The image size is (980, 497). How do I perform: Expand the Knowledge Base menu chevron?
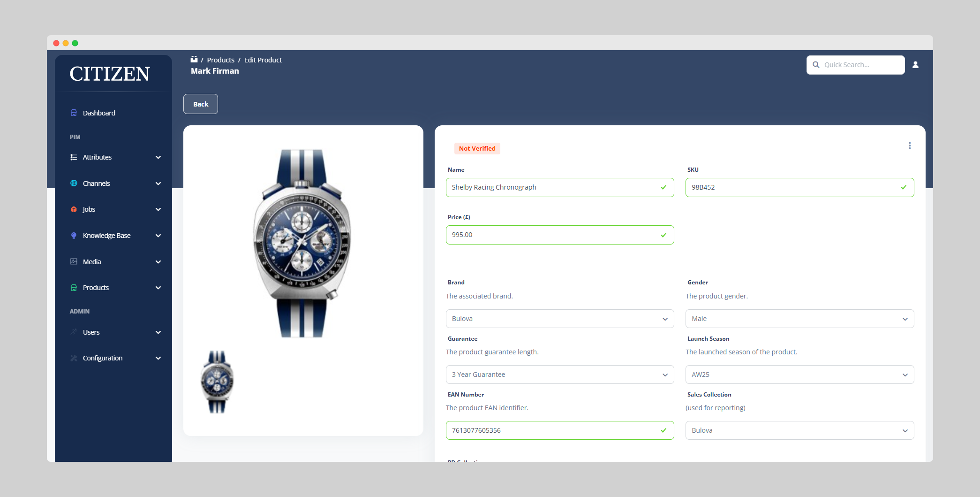tap(158, 236)
